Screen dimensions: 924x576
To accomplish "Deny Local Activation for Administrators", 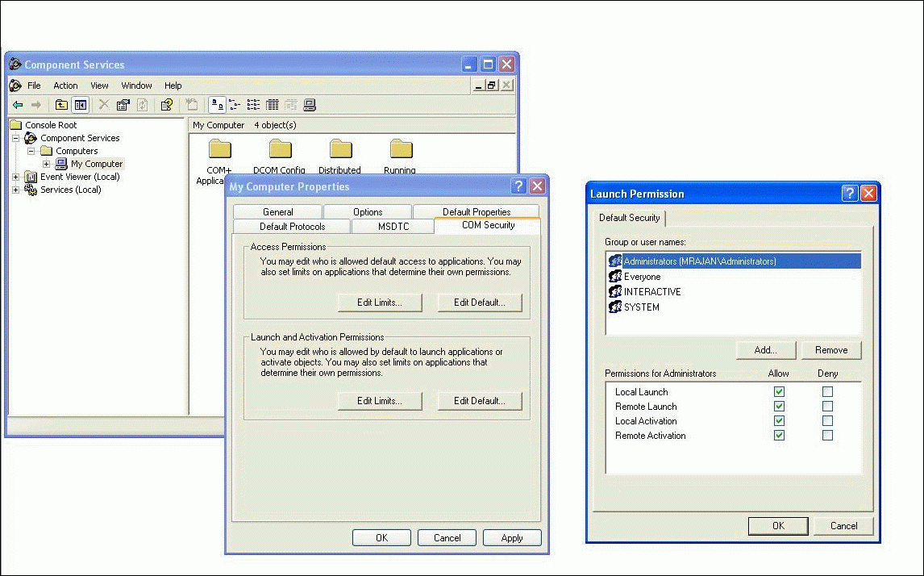I will [x=827, y=421].
